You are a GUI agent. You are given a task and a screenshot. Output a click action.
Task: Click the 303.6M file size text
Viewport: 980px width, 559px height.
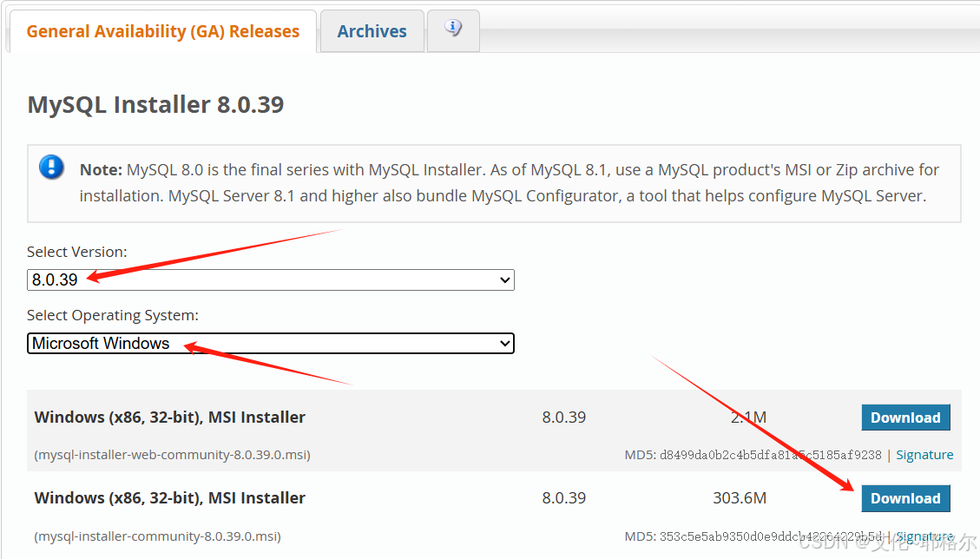[x=740, y=498]
